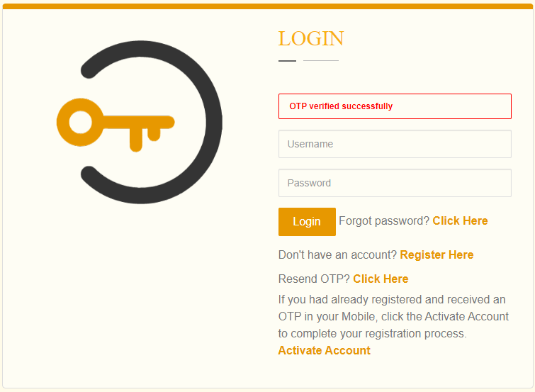The width and height of the screenshot is (535, 392).
Task: Open the Forgot password Click Here link
Action: [460, 221]
